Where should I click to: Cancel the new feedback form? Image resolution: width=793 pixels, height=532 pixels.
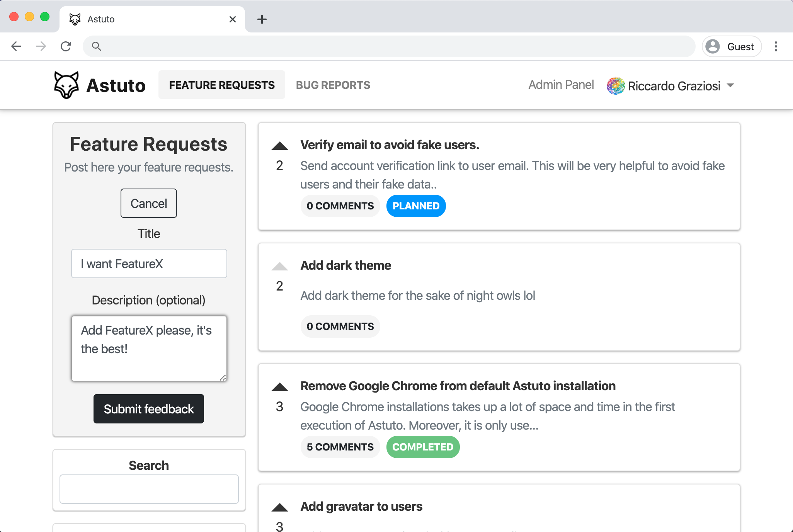148,203
